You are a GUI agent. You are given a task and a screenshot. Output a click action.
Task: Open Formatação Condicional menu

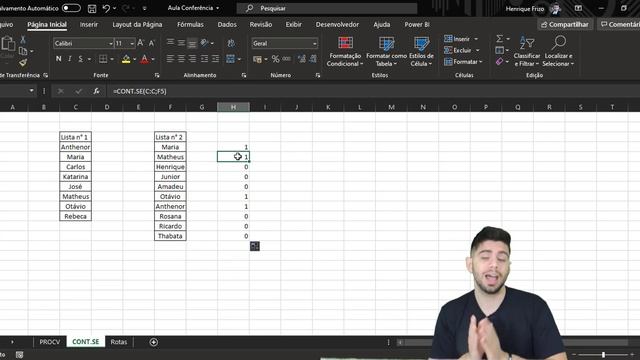pos(345,51)
